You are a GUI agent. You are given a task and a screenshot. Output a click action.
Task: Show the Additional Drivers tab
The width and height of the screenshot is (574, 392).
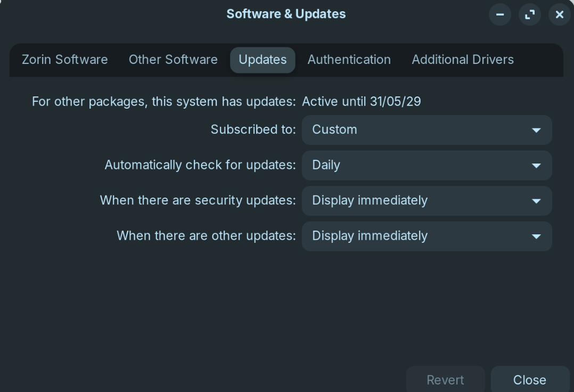[x=462, y=60]
